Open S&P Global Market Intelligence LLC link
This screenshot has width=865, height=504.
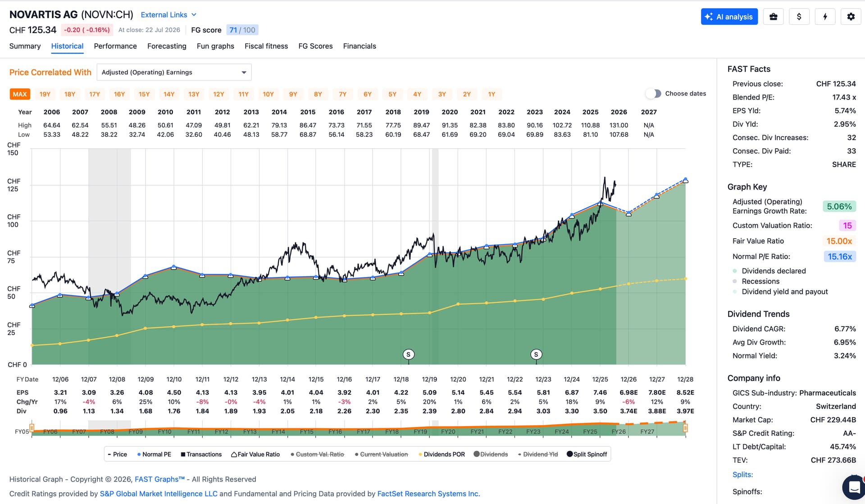159,494
